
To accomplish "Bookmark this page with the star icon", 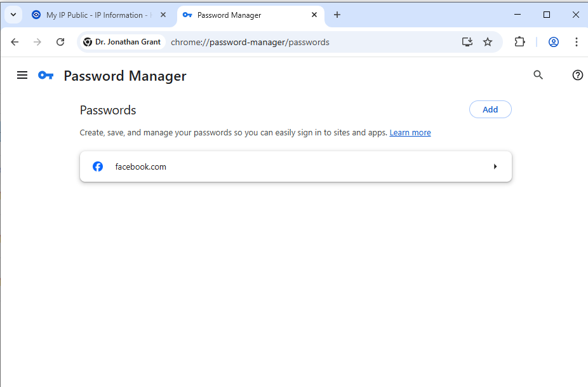I will pos(488,42).
